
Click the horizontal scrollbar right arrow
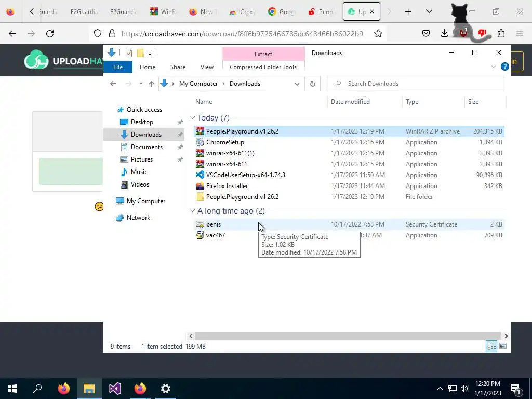506,336
